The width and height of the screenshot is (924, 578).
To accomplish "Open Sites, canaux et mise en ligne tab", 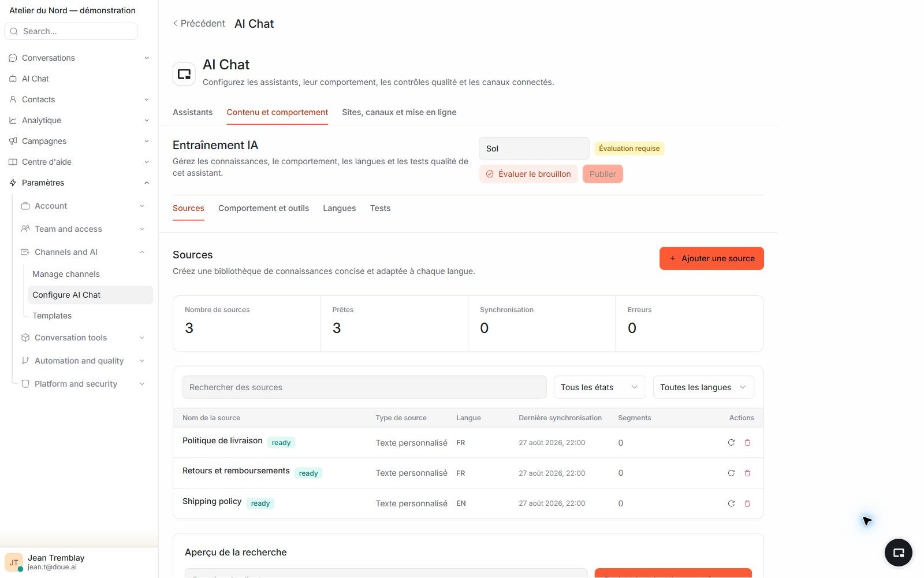I will pyautogui.click(x=399, y=112).
